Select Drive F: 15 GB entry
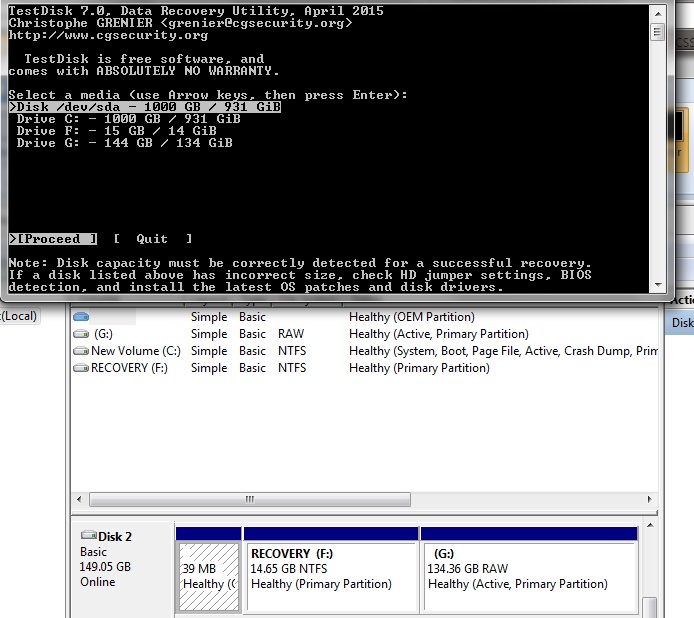 click(116, 131)
